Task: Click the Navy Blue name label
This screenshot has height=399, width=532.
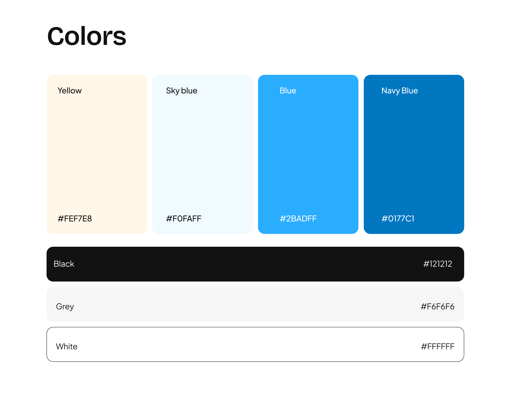Action: [399, 91]
